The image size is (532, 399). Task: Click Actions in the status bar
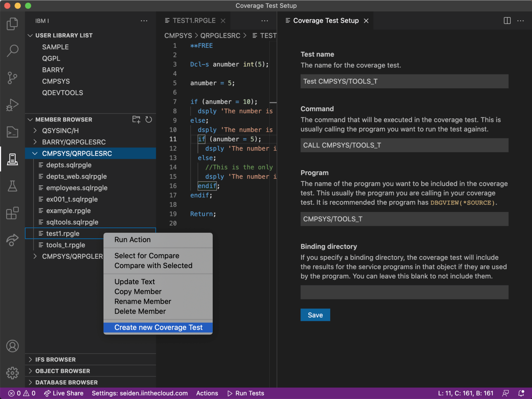pyautogui.click(x=207, y=393)
